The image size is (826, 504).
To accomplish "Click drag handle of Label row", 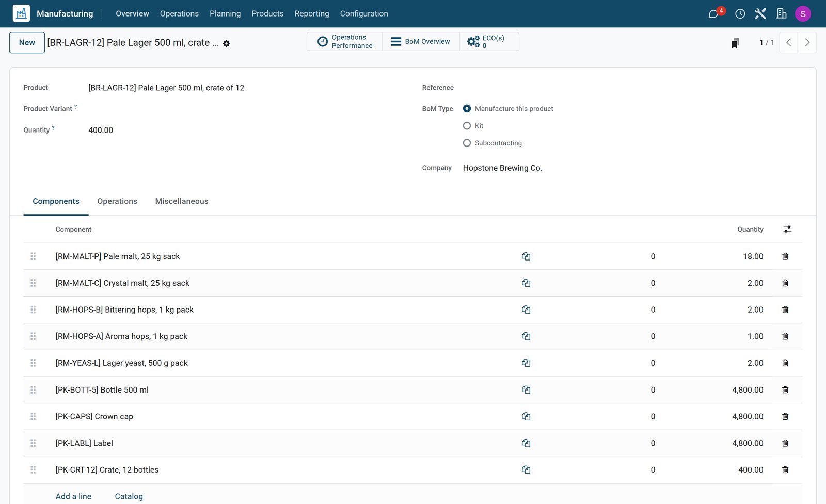I will point(33,443).
